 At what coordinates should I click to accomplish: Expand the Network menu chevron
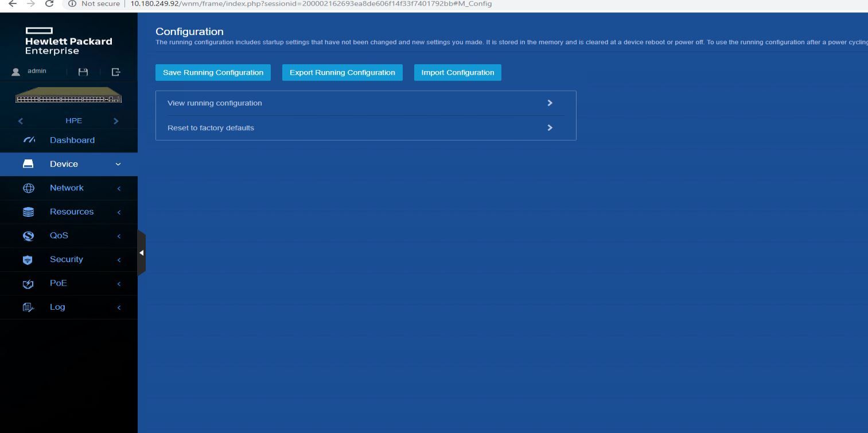point(119,188)
